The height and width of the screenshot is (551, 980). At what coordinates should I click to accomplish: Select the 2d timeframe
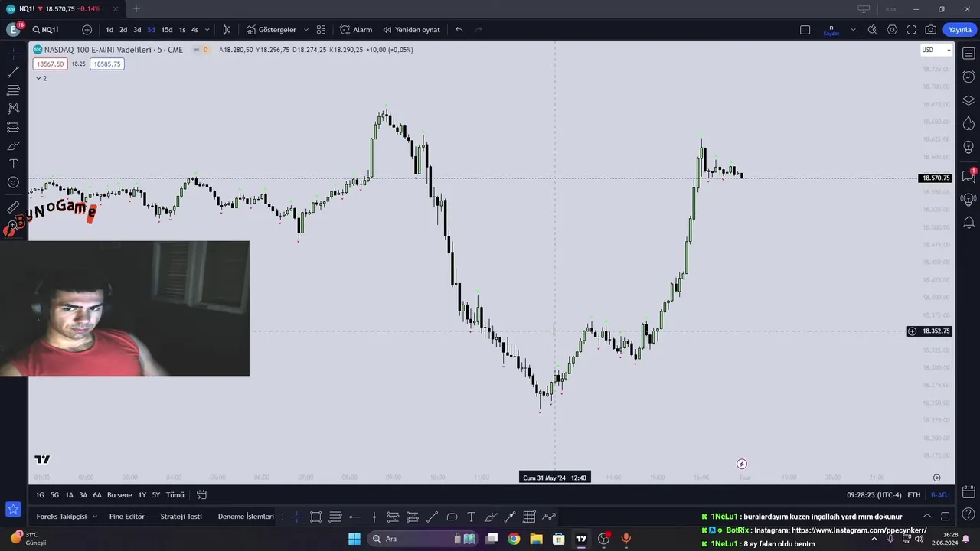pyautogui.click(x=123, y=30)
